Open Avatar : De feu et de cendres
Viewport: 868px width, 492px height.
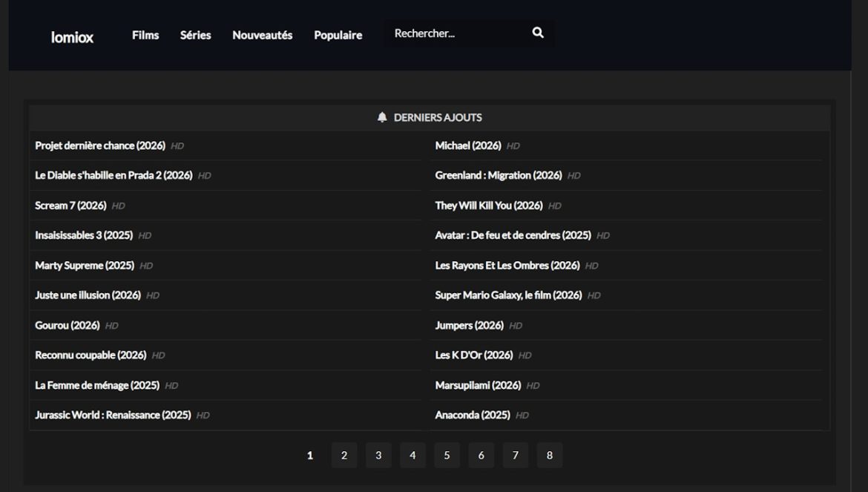tap(513, 235)
